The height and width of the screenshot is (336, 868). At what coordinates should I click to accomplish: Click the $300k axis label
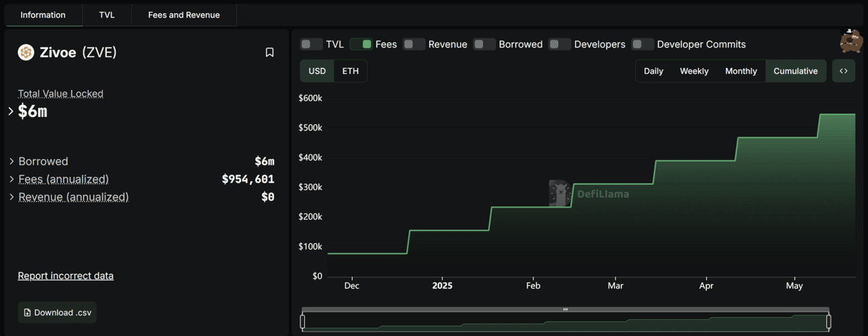310,187
